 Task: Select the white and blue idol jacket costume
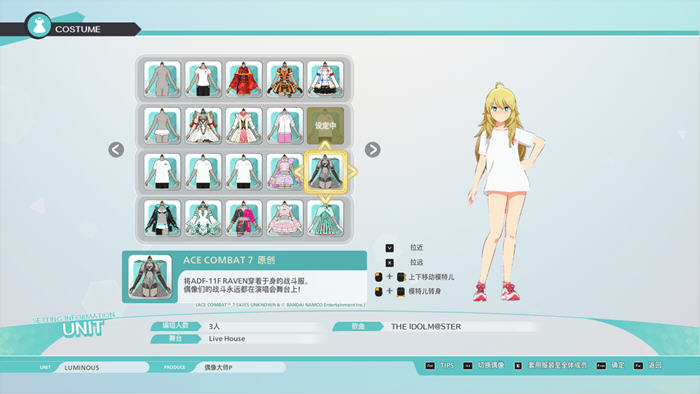325,79
